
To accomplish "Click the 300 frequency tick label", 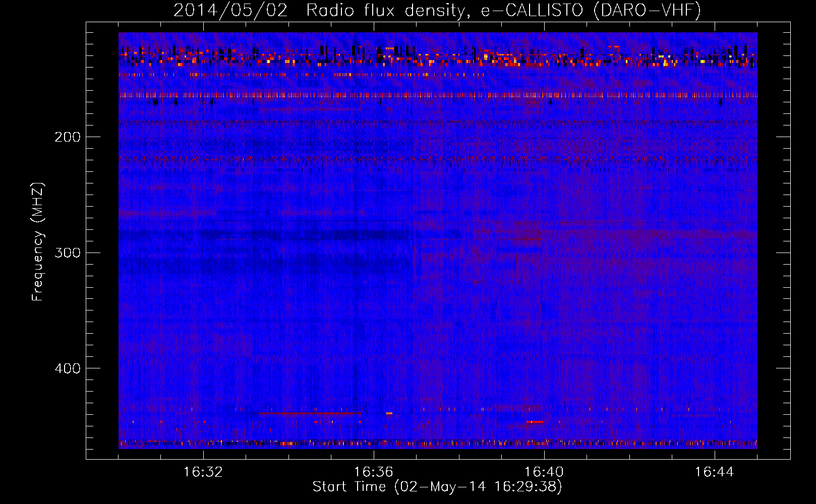I will (x=68, y=253).
